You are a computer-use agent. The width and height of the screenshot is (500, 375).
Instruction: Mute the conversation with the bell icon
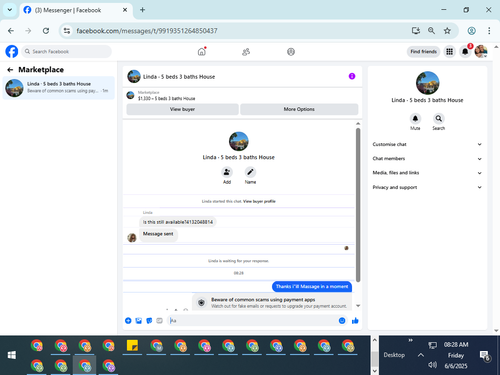[415, 118]
